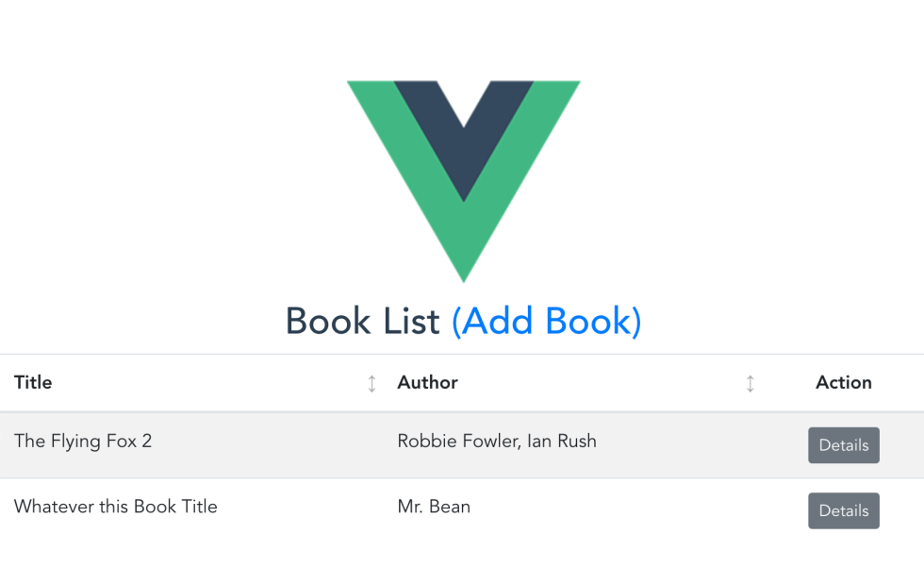This screenshot has width=924, height=584.
Task: Click the sort arrows icon in Author column
Action: (x=751, y=383)
